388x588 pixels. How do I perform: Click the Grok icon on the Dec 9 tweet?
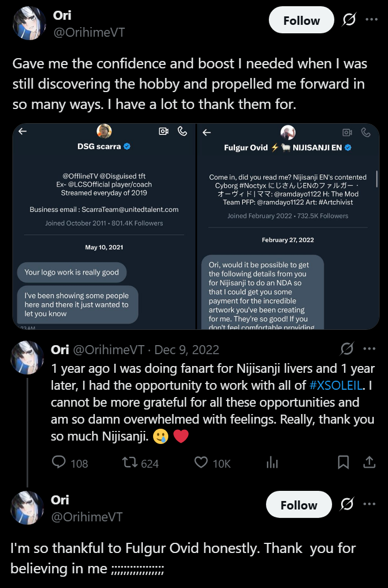tap(347, 349)
